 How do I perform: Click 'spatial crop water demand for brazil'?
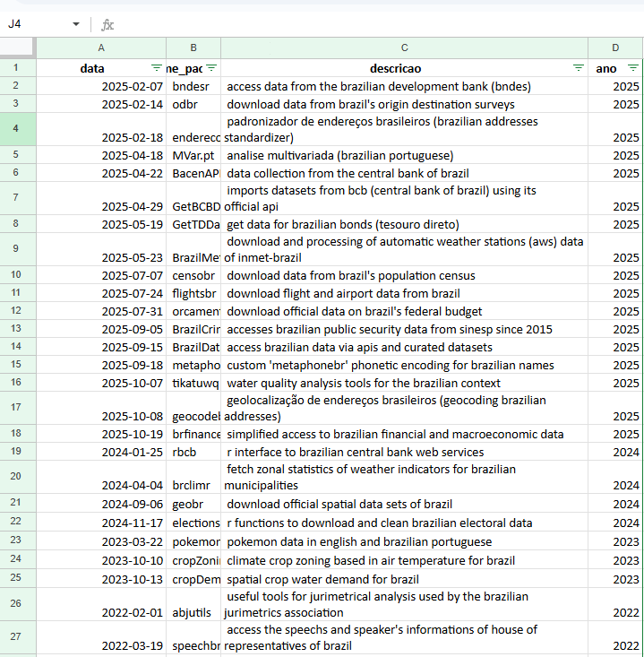click(405, 579)
